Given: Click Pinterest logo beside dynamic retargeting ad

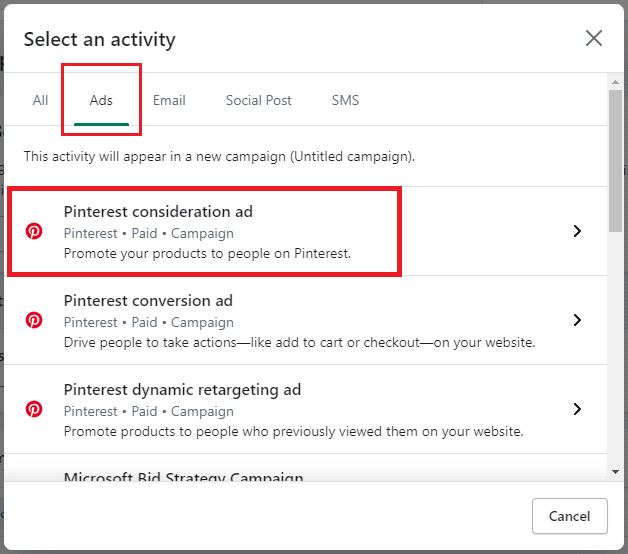Looking at the screenshot, I should 34,409.
